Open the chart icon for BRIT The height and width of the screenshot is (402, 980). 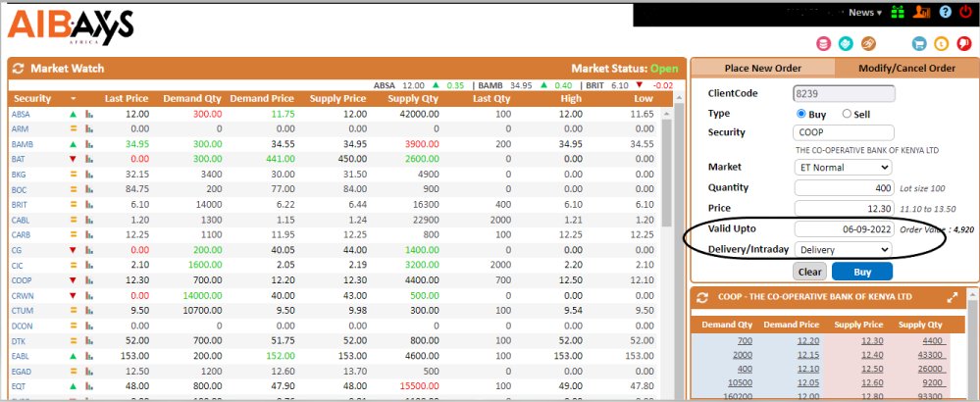[x=89, y=205]
